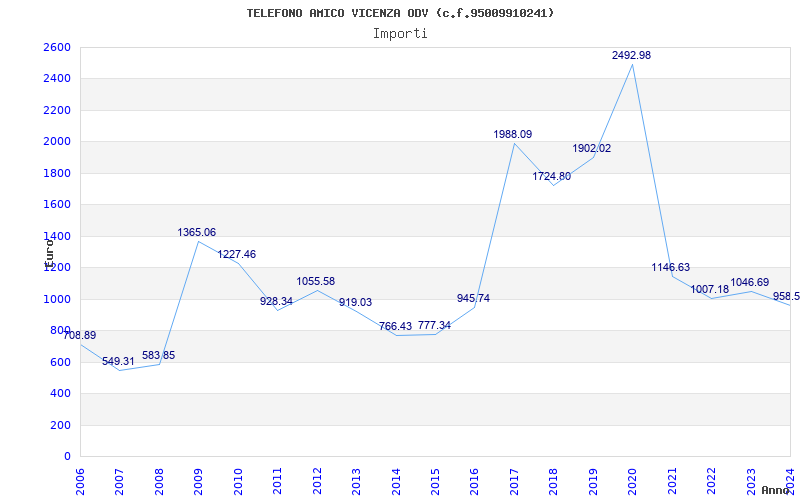
Task: Click the 2009 x-axis year label
Action: (x=198, y=482)
